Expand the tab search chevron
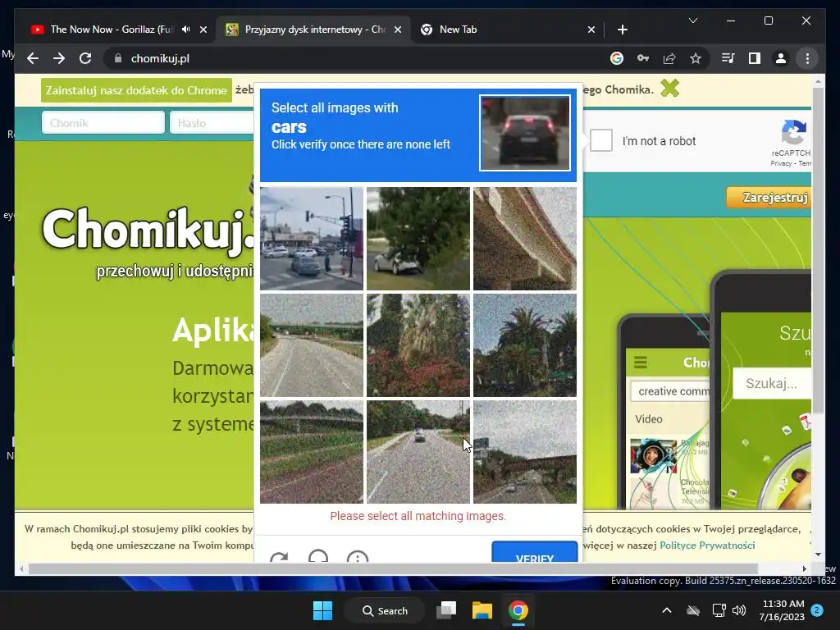 [692, 21]
